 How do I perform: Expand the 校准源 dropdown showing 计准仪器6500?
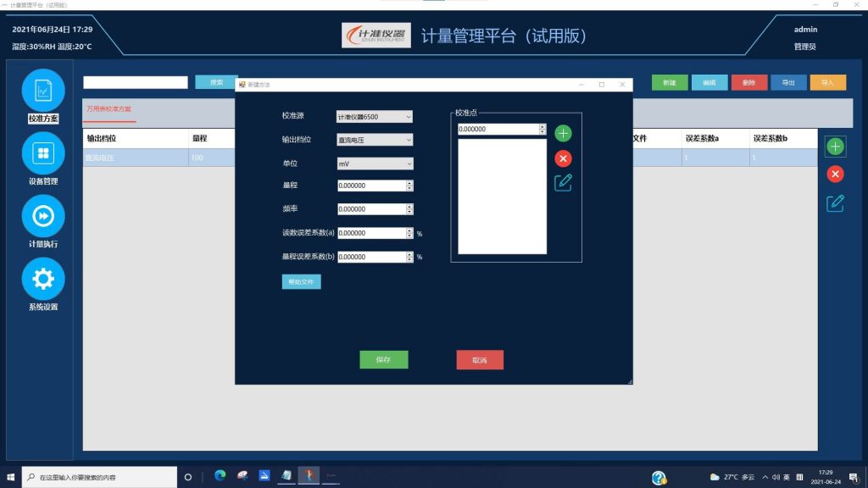point(374,116)
